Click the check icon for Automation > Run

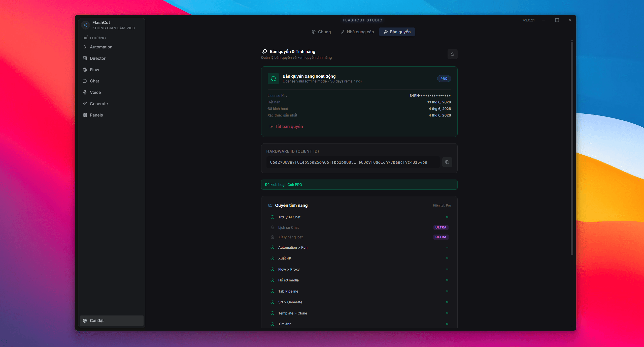pos(272,247)
